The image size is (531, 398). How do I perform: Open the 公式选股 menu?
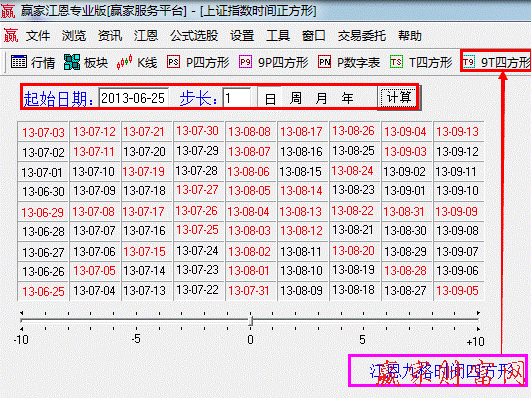coord(194,35)
